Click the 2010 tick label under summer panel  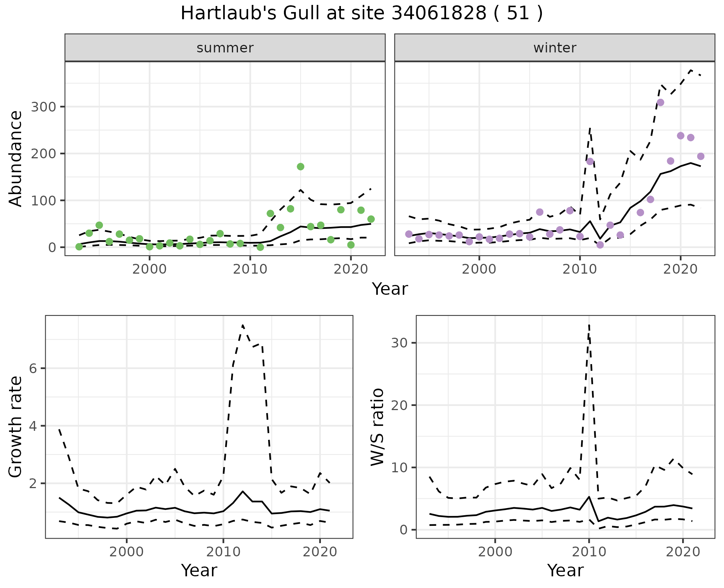(250, 269)
